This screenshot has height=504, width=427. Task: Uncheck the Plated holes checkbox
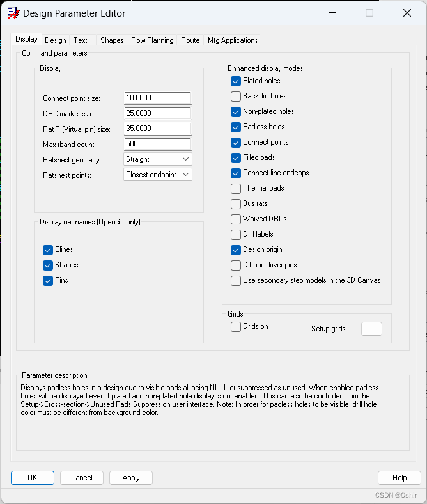tap(236, 81)
